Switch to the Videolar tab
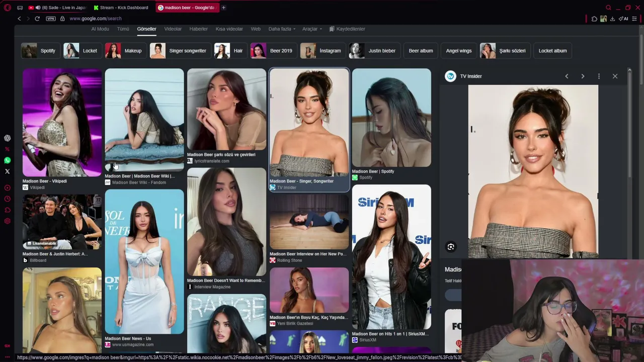 [173, 29]
